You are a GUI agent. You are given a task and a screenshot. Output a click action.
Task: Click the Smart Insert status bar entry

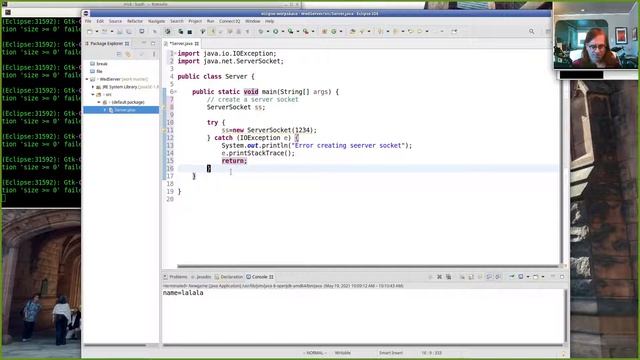[391, 353]
